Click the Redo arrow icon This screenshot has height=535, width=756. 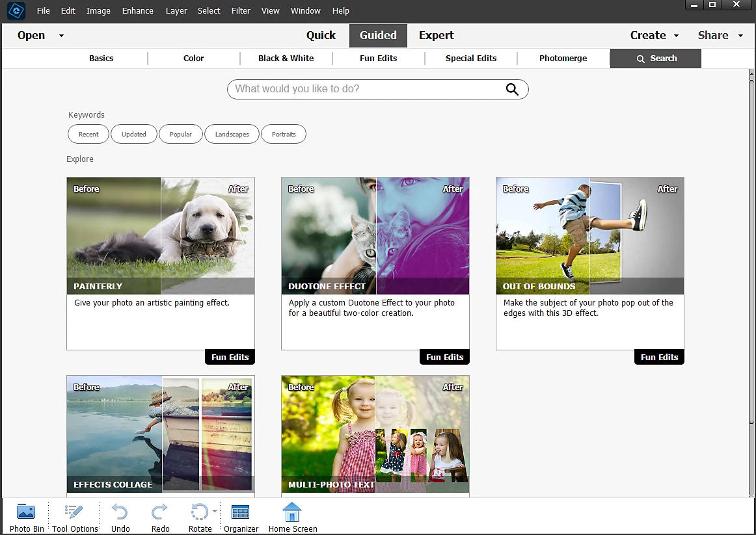[x=160, y=512]
